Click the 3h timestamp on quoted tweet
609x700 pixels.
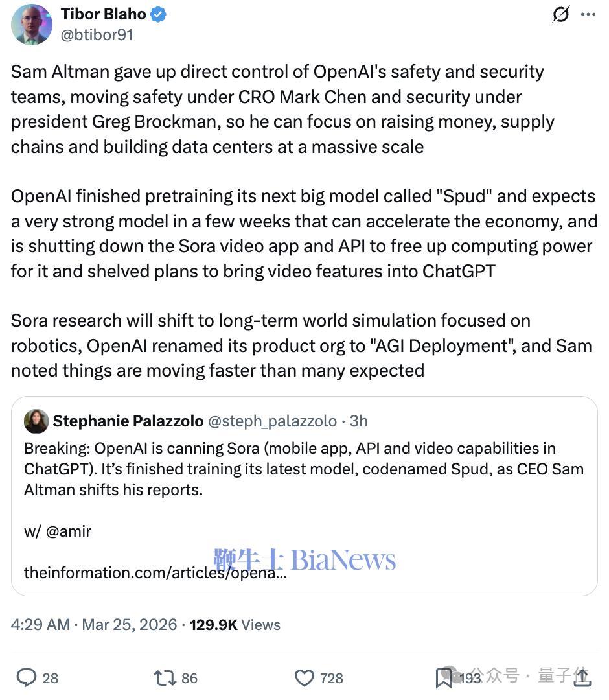pyautogui.click(x=358, y=421)
